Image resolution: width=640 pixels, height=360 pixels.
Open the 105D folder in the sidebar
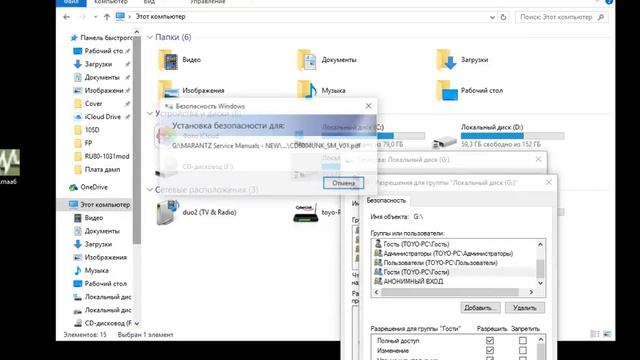click(87, 130)
